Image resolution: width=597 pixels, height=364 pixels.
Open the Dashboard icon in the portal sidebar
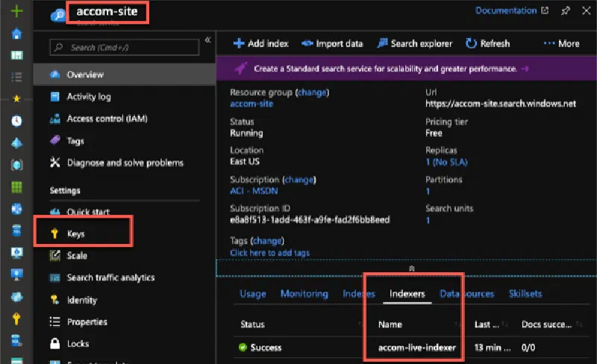click(16, 55)
